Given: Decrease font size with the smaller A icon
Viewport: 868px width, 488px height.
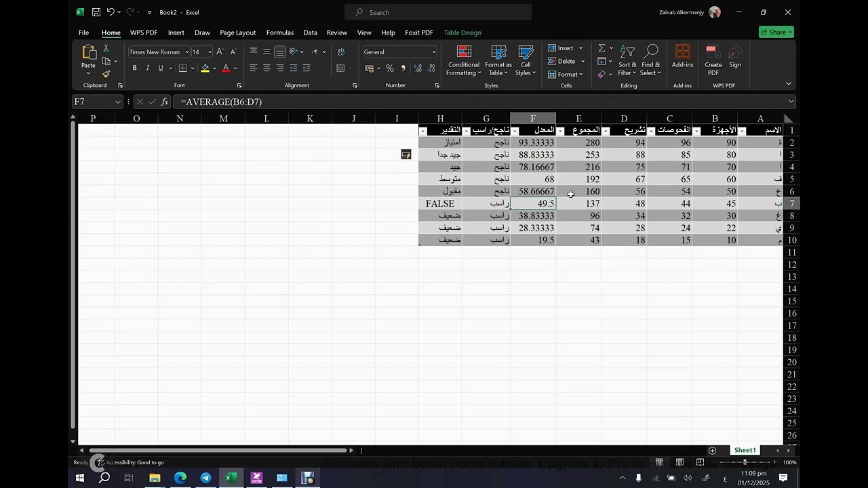Looking at the screenshot, I should (233, 52).
